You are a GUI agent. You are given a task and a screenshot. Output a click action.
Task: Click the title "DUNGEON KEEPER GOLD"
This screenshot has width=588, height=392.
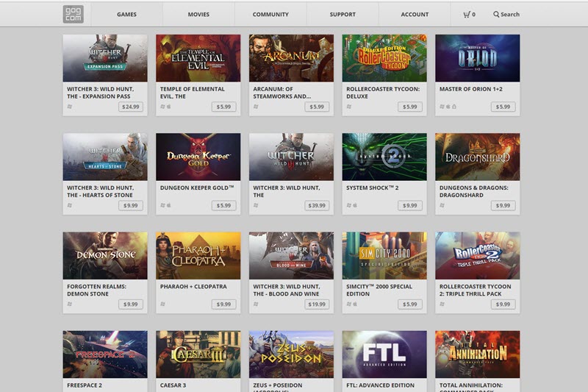tap(197, 188)
